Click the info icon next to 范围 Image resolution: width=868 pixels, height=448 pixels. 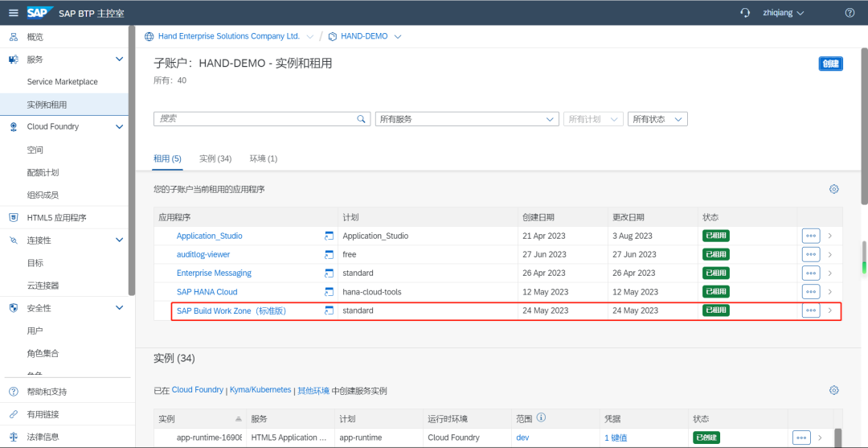[542, 417]
